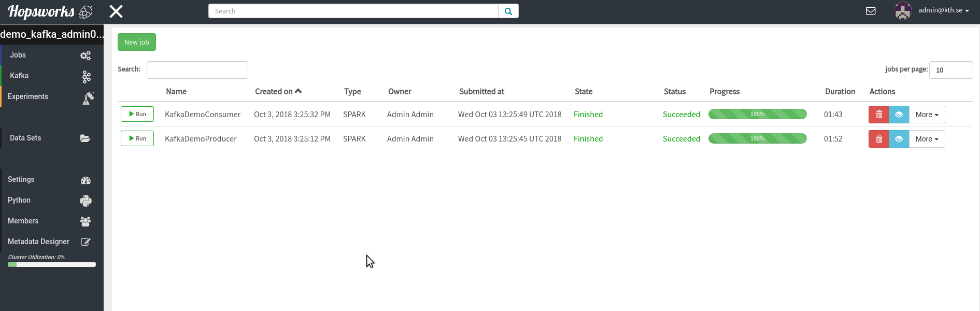Click Oct 3, 2018 3:25:32 PM date
Viewport: 980px width, 311px height.
click(292, 114)
